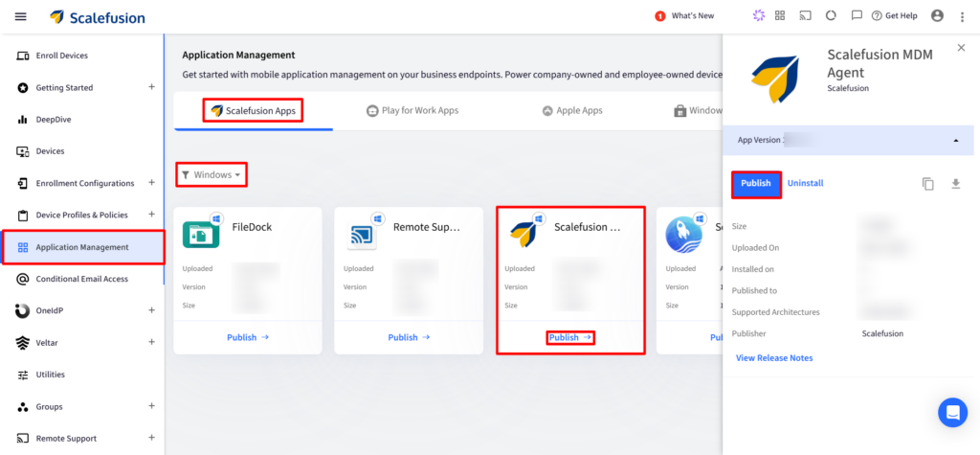Open Conditional Email Access
This screenshot has height=455, width=980.
click(82, 279)
